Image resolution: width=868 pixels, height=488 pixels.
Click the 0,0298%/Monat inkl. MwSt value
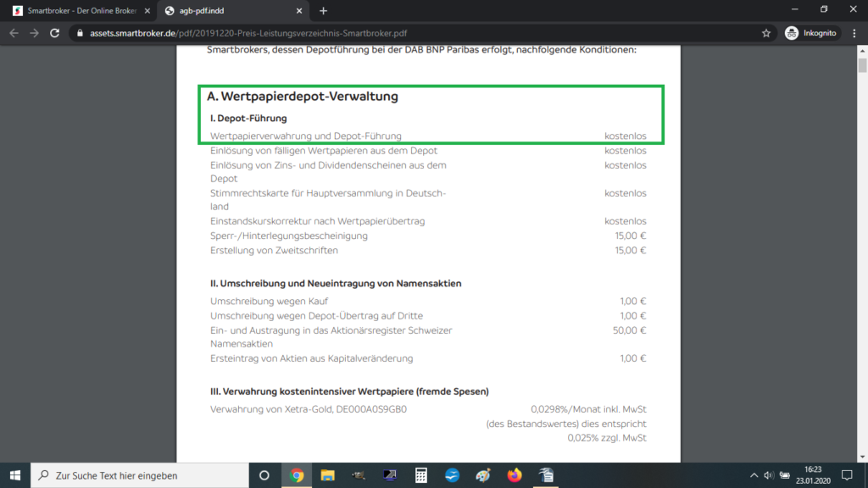(588, 409)
